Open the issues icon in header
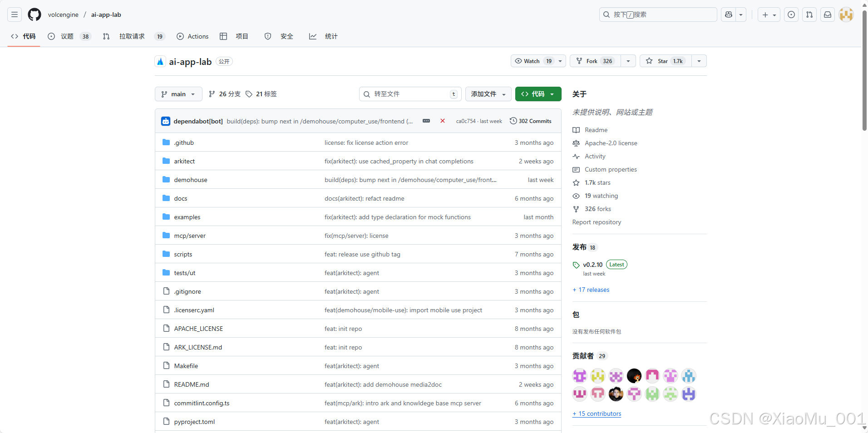Image resolution: width=868 pixels, height=433 pixels. point(791,15)
